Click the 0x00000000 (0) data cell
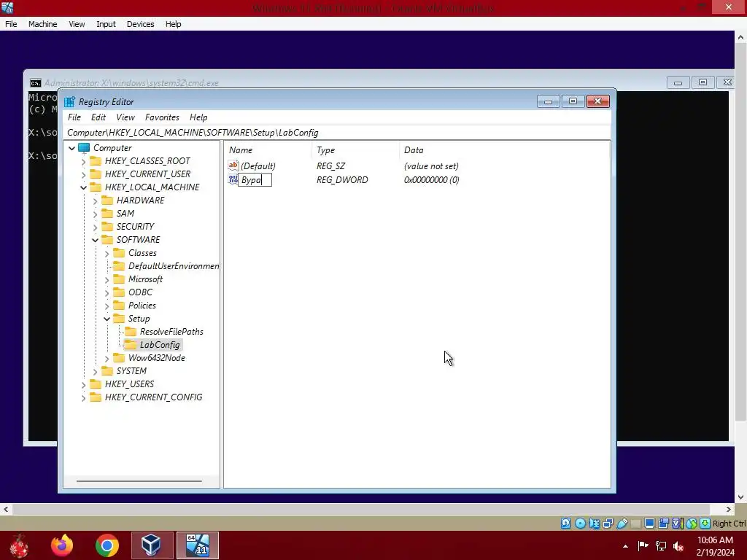Viewport: 747px width, 560px height. click(x=432, y=179)
